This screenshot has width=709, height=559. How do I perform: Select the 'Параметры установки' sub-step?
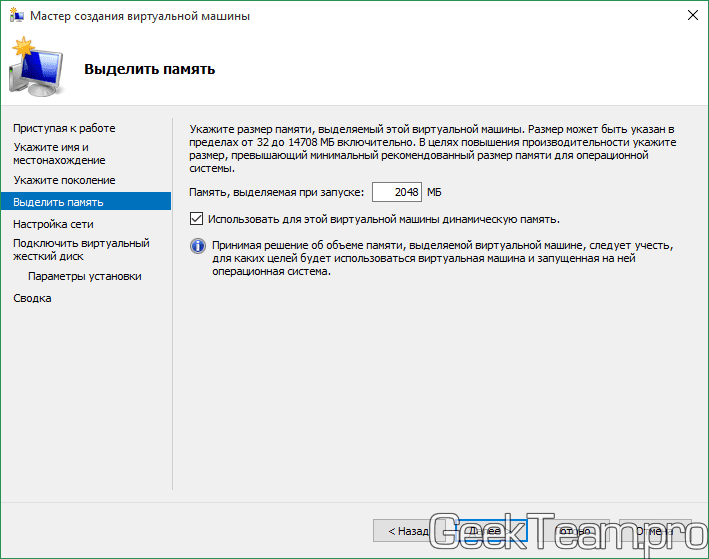[84, 276]
